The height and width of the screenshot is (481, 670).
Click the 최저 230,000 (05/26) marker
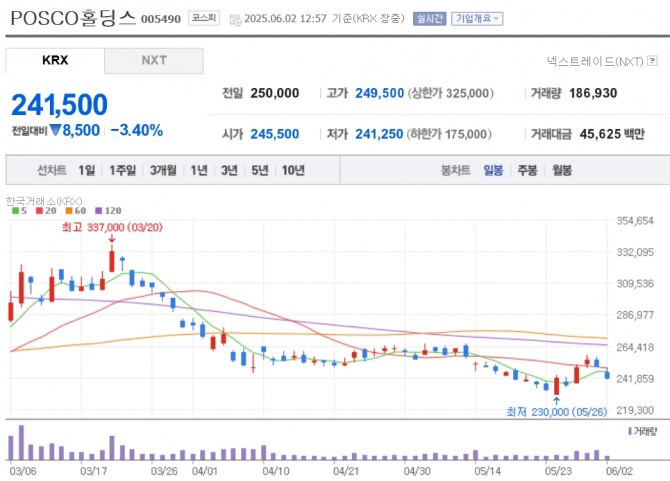(x=556, y=412)
